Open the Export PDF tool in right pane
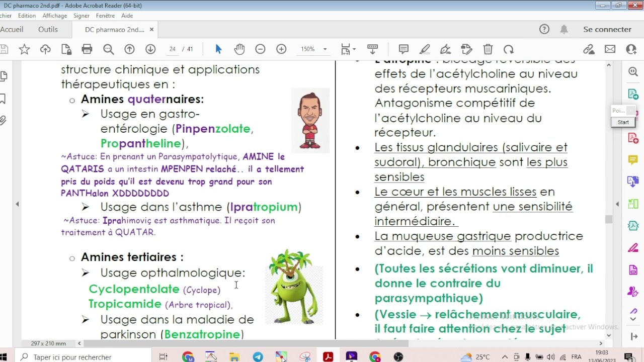The image size is (644, 362). (x=633, y=94)
